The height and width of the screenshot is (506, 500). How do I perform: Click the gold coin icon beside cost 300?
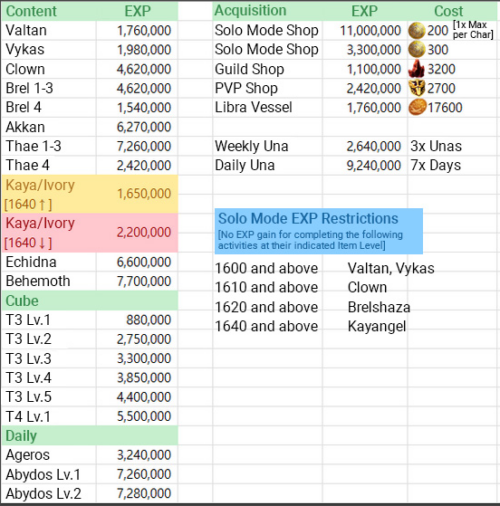coord(417,50)
